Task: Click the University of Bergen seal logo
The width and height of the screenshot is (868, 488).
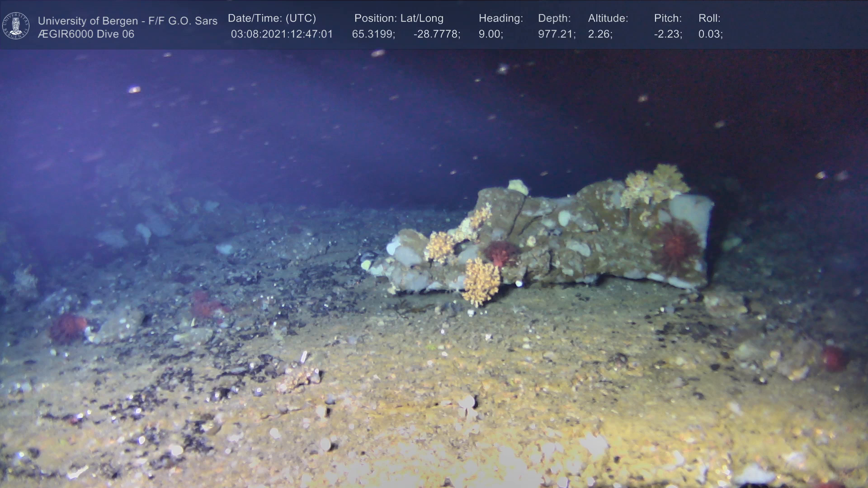Action: [x=16, y=25]
